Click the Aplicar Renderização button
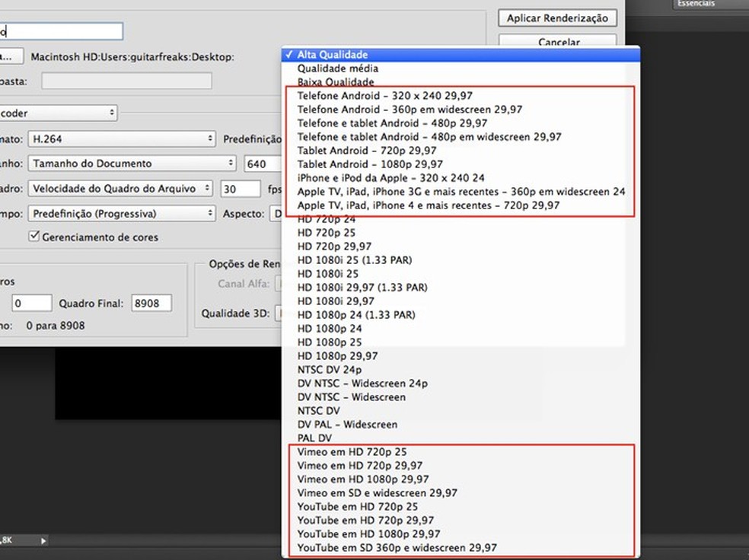Screen dimensions: 749x560 tap(557, 18)
